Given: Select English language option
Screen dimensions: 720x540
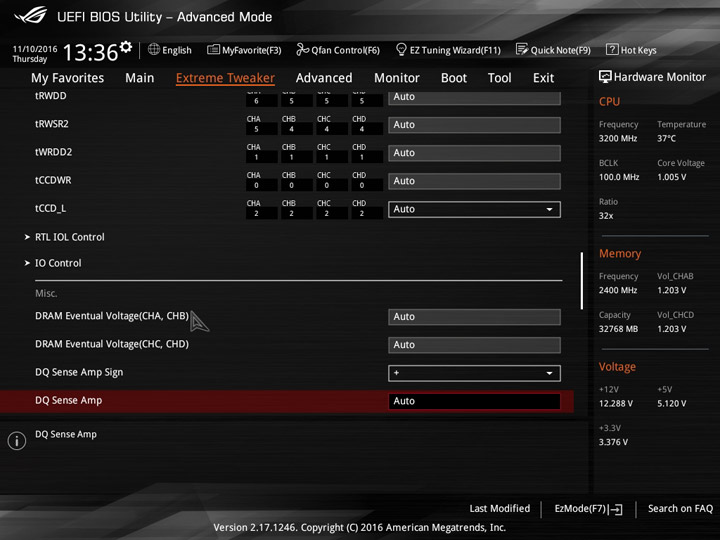Looking at the screenshot, I should (x=177, y=50).
